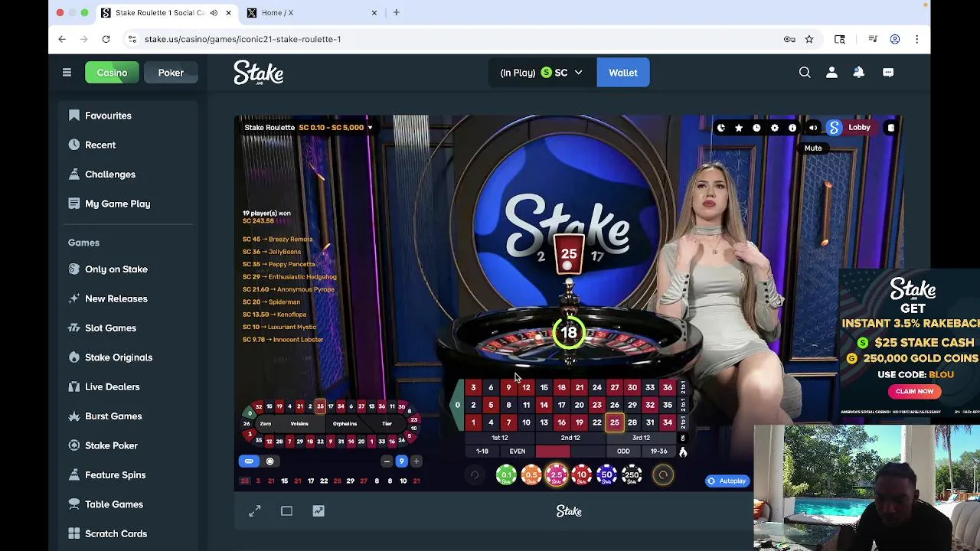
Task: Open New Releases in sidebar
Action: pos(116,298)
